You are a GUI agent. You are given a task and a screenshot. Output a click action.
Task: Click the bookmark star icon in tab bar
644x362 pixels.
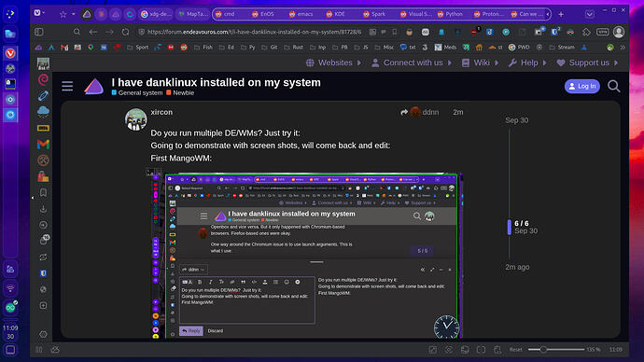[63, 14]
